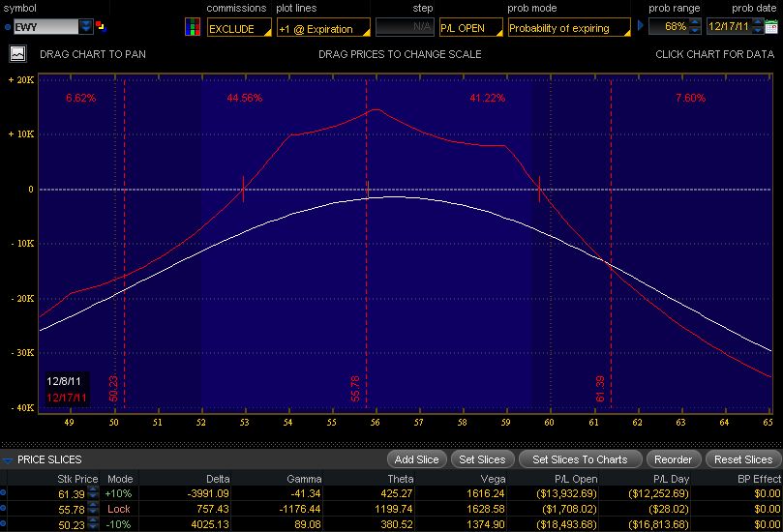Click the BP Effect column header
The height and width of the screenshot is (532, 783).
(x=759, y=479)
